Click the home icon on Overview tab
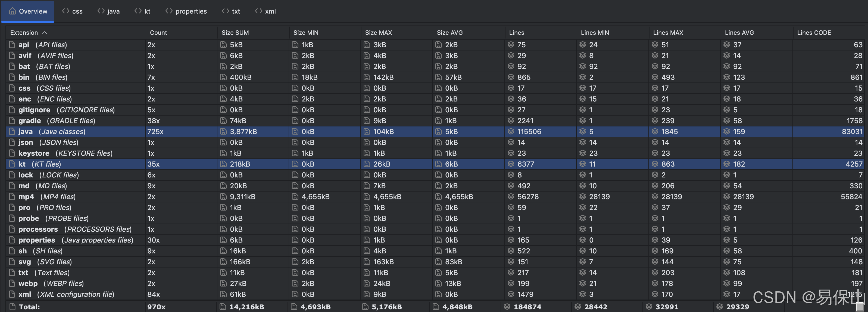 pyautogui.click(x=13, y=11)
